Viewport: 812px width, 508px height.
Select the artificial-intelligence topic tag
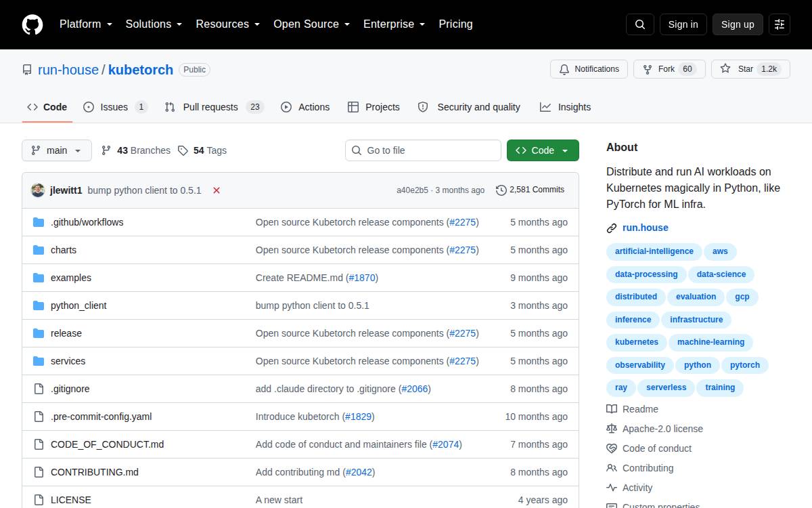pyautogui.click(x=654, y=251)
